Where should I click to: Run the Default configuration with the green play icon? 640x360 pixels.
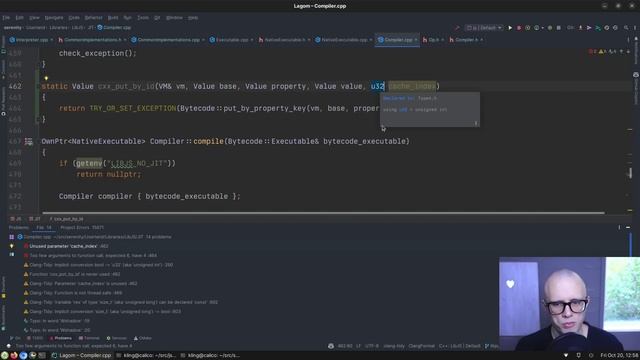[x=510, y=28]
